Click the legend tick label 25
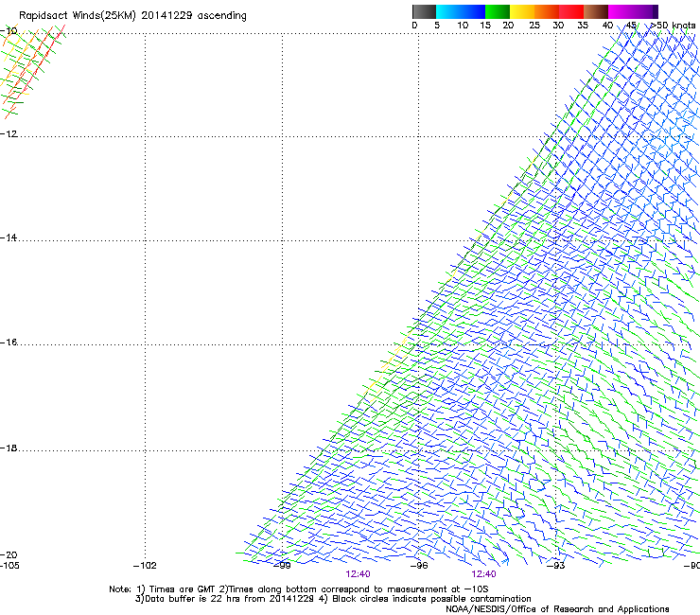This screenshot has width=700, height=615. coord(534,26)
